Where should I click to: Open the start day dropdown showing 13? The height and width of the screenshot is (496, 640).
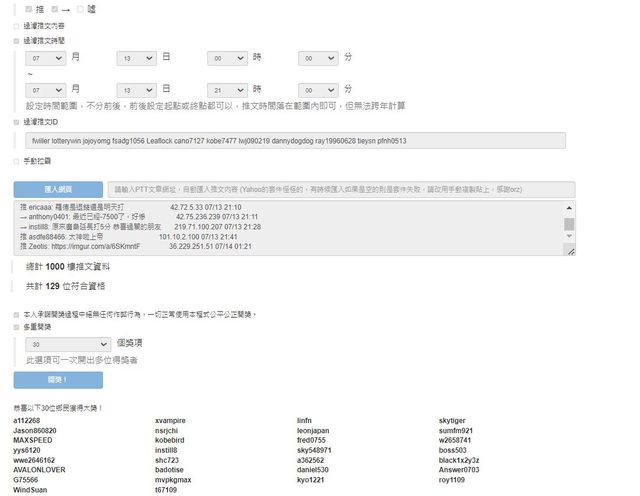click(136, 59)
